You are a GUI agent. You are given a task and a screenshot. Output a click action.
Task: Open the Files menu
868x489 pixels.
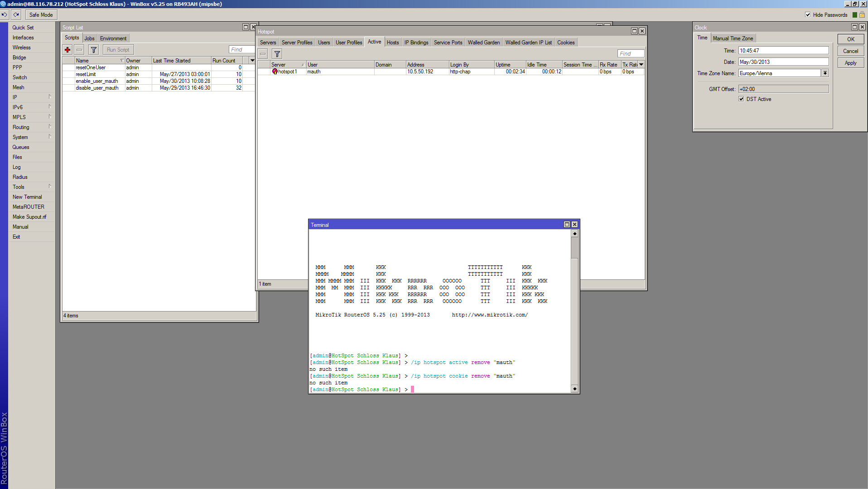[31, 157]
